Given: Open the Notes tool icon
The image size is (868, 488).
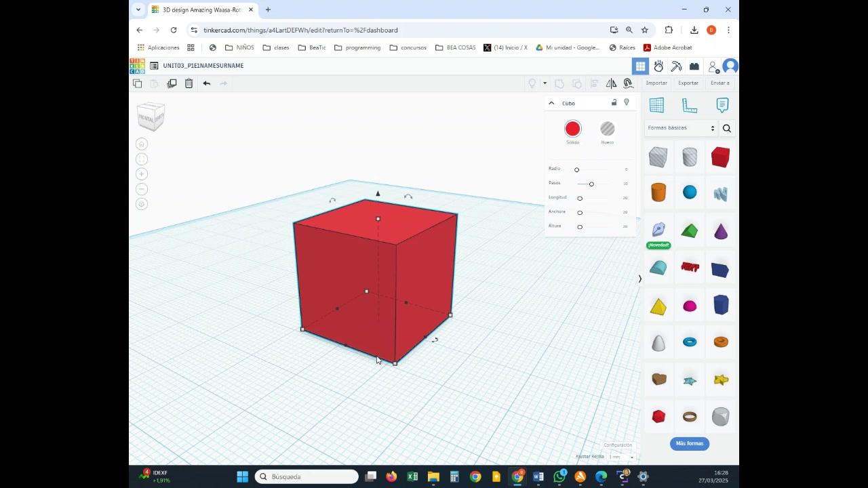Looking at the screenshot, I should 722,105.
